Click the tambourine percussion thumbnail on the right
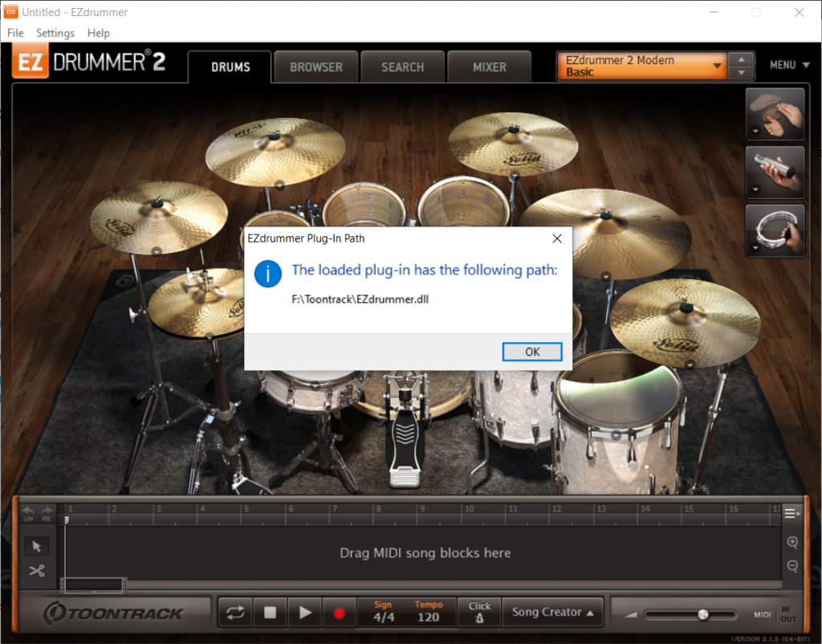 [774, 231]
